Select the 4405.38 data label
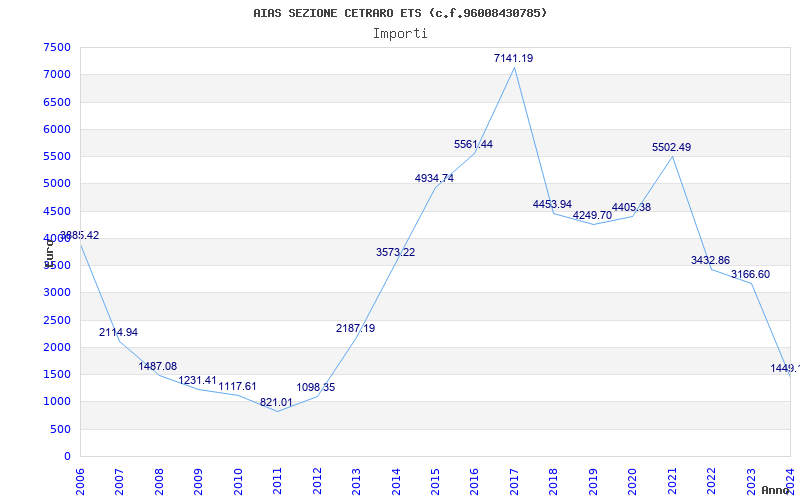The image size is (800, 500). 632,207
